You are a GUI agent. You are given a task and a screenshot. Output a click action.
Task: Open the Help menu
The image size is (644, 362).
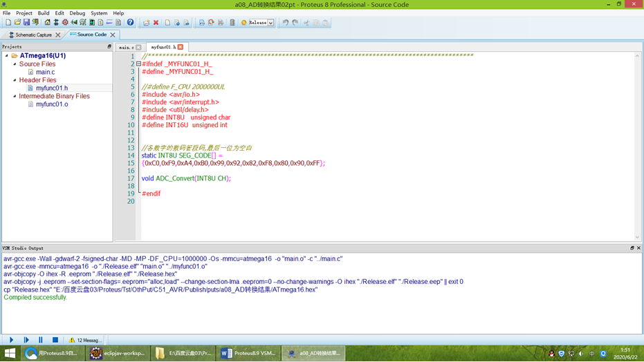118,13
